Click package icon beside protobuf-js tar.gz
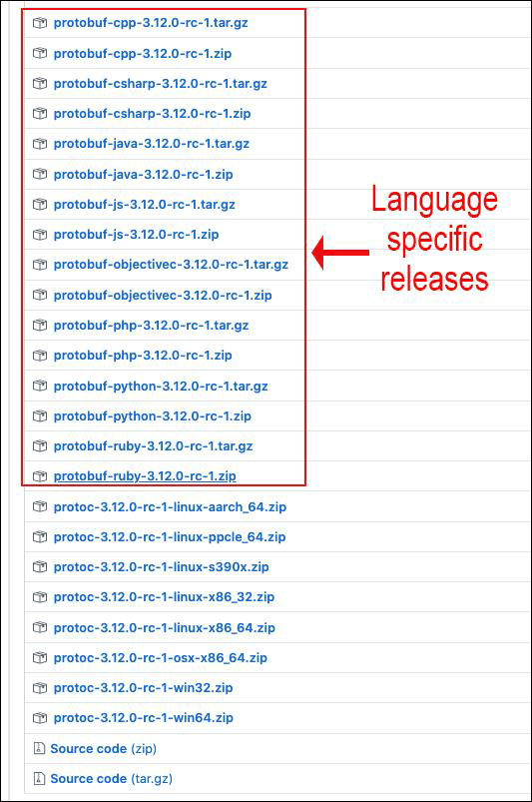 pos(40,205)
